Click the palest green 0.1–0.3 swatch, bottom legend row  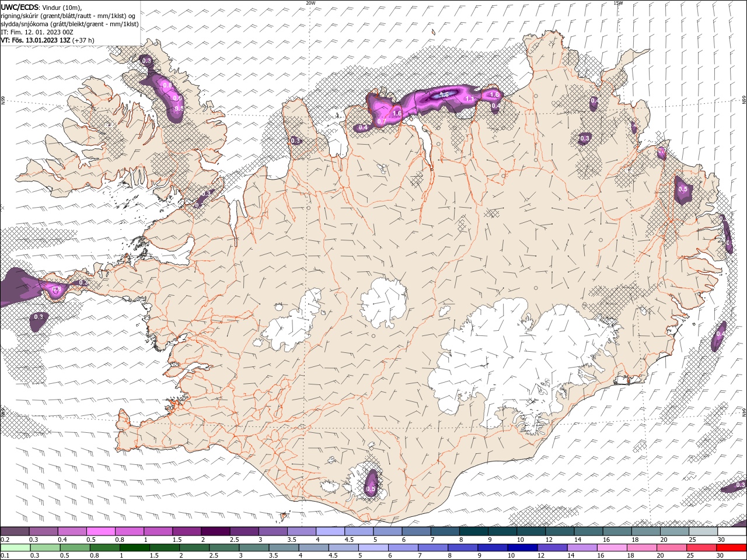15,548
